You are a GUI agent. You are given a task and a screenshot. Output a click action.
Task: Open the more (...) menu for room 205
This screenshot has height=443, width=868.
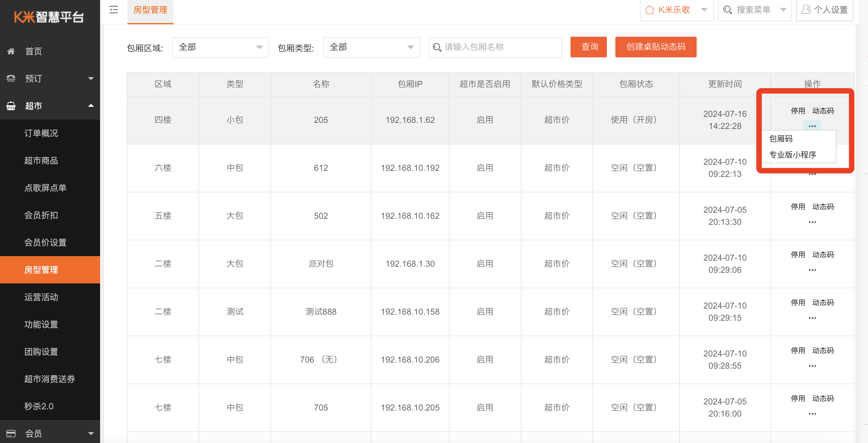tap(812, 126)
